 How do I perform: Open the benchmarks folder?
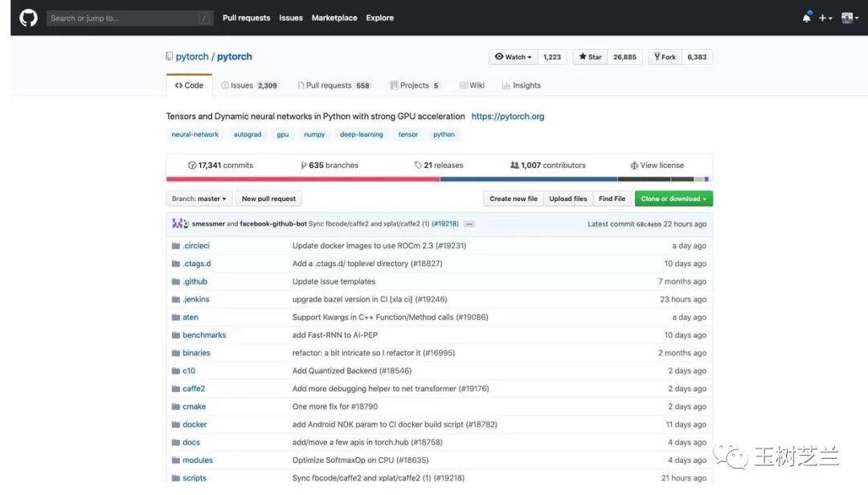tap(204, 335)
